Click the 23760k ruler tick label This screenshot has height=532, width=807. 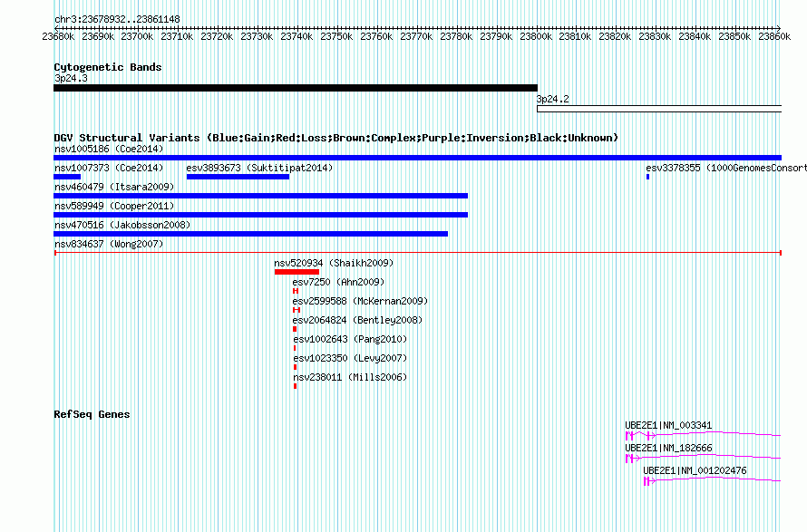click(376, 36)
